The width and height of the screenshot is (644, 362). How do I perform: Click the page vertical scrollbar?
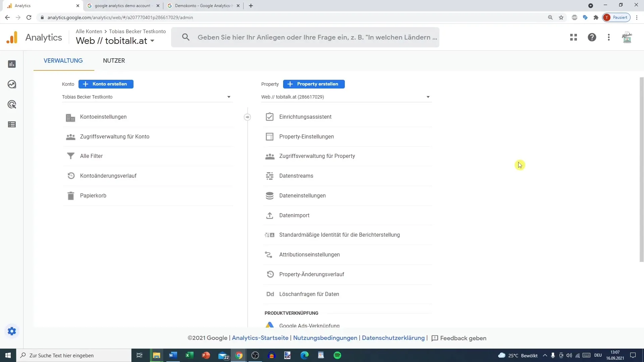pyautogui.click(x=641, y=170)
